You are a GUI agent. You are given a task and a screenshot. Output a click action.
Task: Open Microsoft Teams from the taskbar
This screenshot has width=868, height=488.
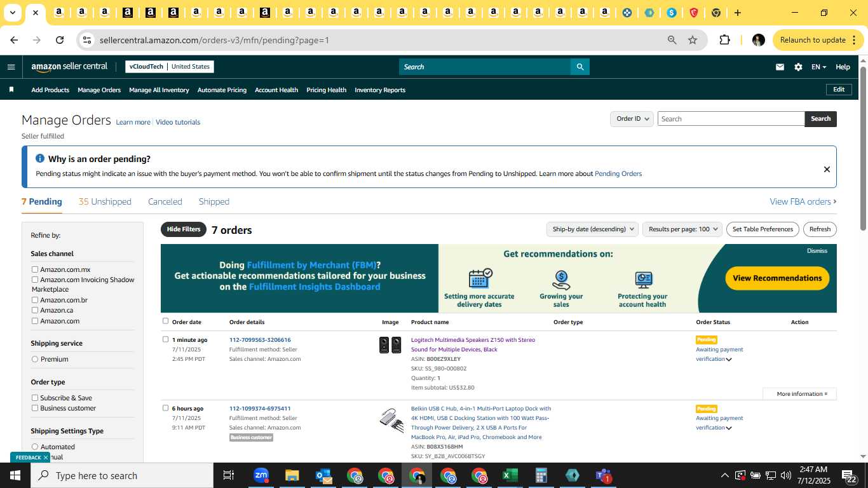point(603,475)
